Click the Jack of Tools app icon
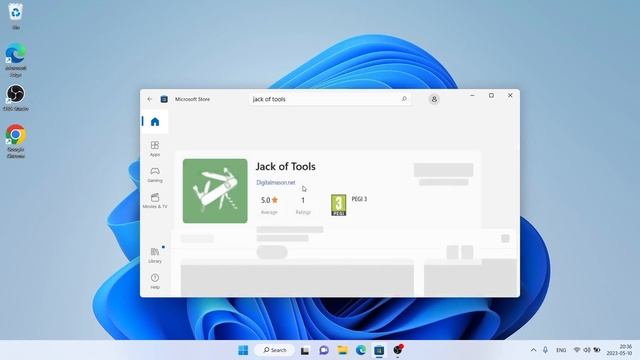640x360 pixels. pyautogui.click(x=215, y=191)
